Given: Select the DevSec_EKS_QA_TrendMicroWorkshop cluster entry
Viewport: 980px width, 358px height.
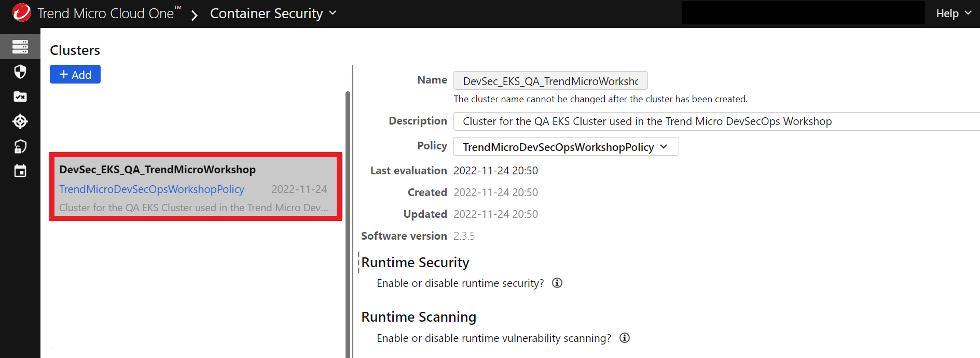Looking at the screenshot, I should pos(196,187).
